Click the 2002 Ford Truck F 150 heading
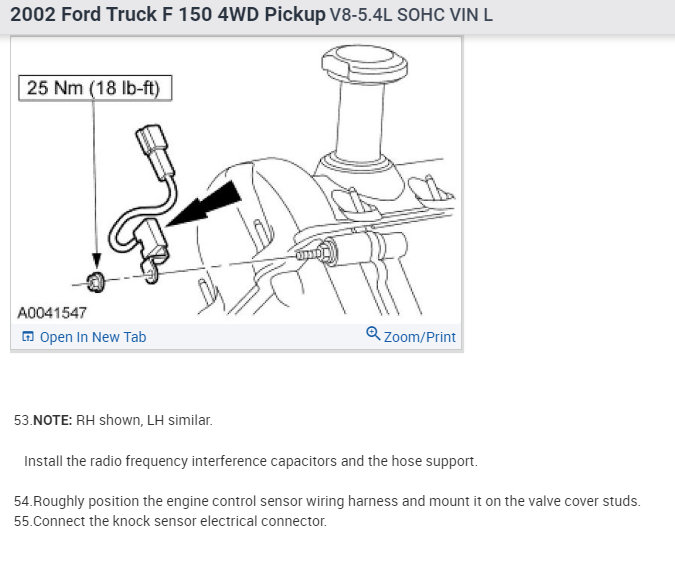 click(168, 15)
